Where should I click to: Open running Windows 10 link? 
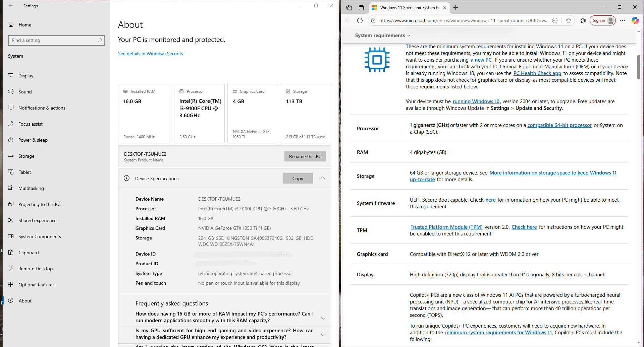(476, 101)
